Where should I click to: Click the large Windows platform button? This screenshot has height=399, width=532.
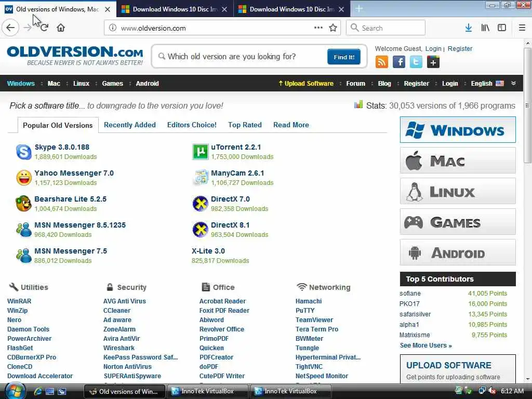tap(458, 129)
